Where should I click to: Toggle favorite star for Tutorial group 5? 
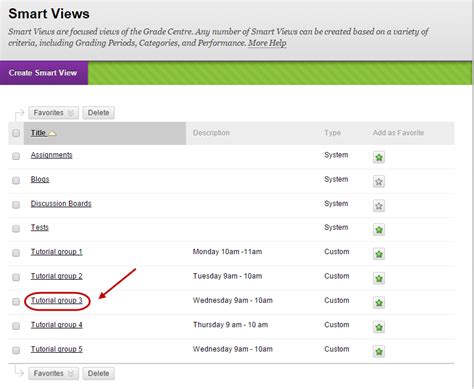(379, 351)
